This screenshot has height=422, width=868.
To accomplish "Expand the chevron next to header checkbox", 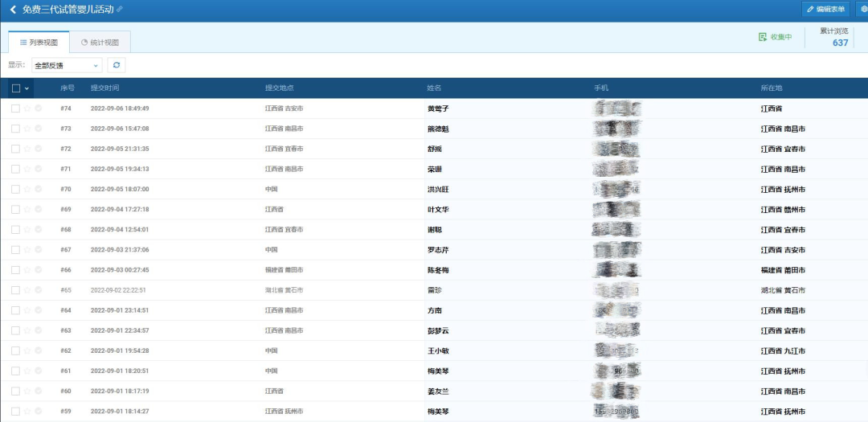I will pos(27,88).
